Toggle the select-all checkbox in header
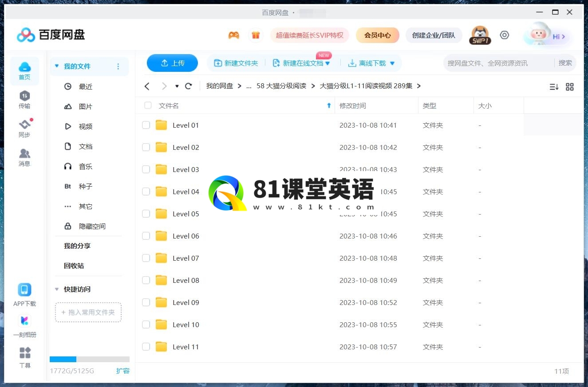Image resolution: width=588 pixels, height=387 pixels. (148, 106)
